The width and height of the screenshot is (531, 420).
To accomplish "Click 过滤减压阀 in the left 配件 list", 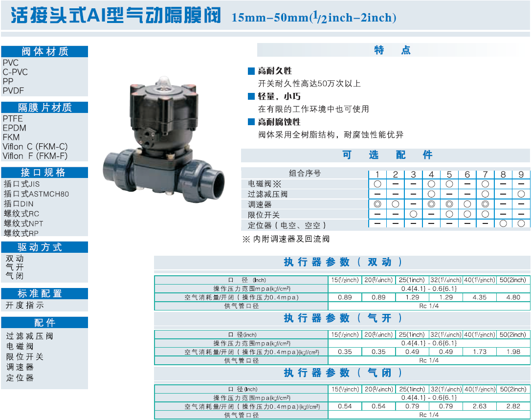I will coord(29,336).
